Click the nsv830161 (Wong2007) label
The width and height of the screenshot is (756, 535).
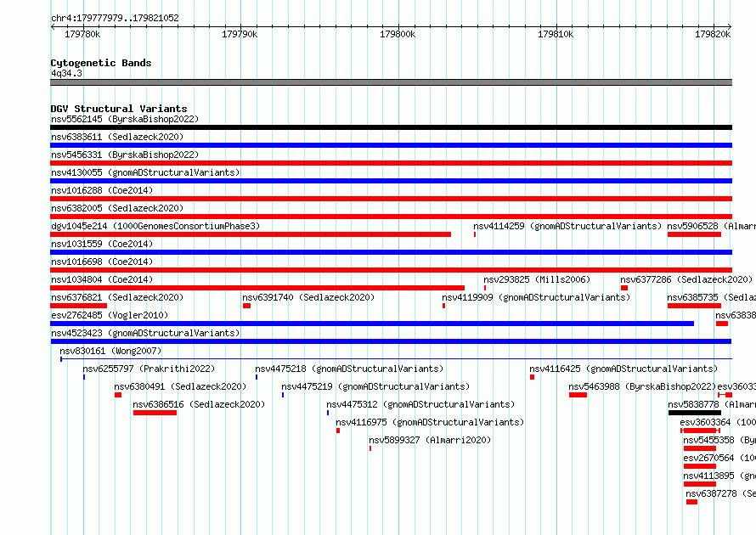click(111, 351)
